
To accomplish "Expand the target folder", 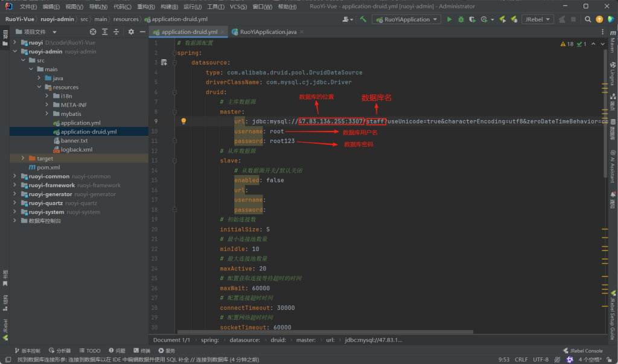I will [23, 158].
